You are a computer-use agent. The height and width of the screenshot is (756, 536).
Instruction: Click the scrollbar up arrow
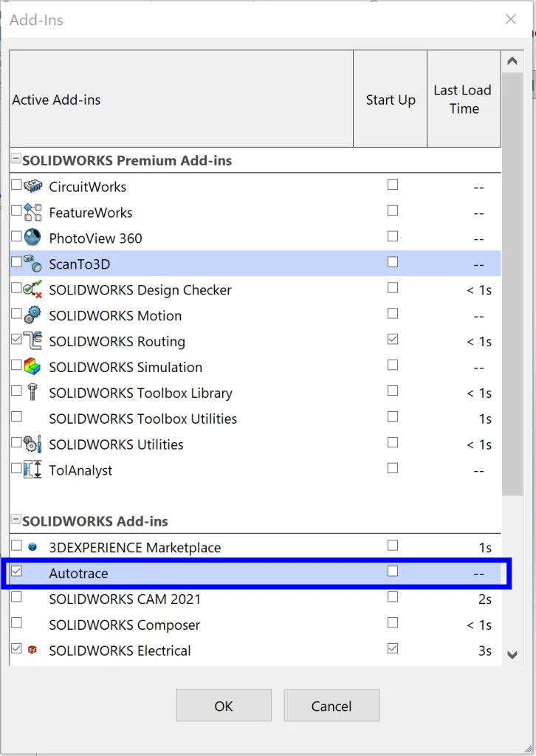(x=512, y=61)
